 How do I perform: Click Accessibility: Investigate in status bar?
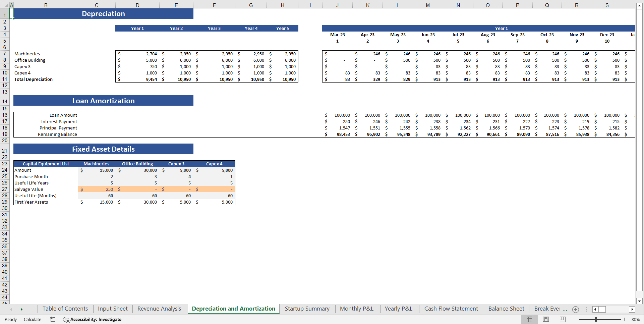point(96,319)
